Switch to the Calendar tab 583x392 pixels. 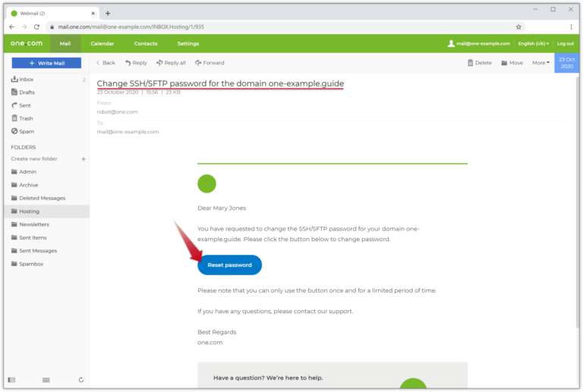(x=102, y=43)
